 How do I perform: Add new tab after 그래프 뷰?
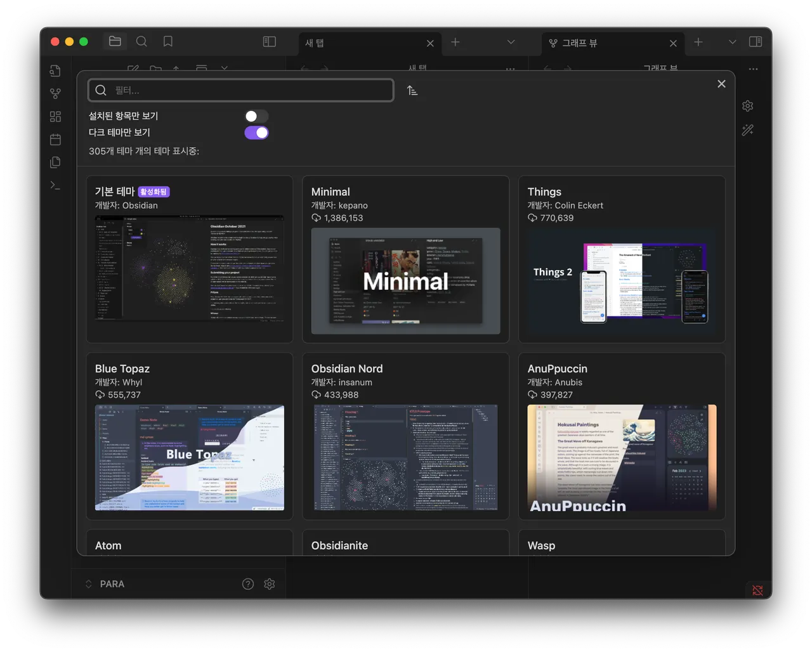tap(698, 42)
